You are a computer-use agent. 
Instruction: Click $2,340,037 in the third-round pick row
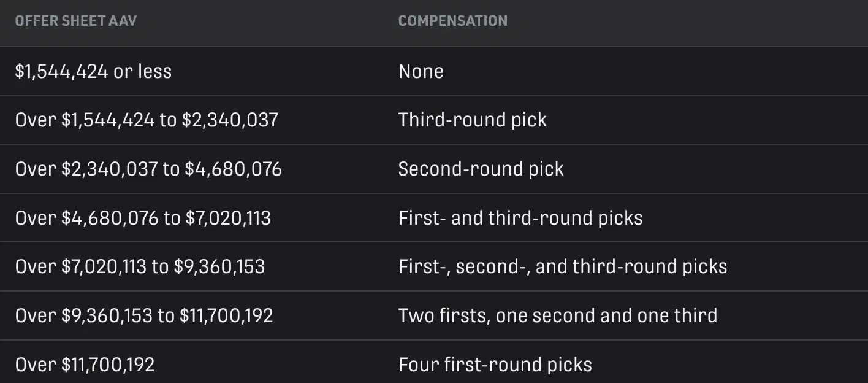click(230, 120)
